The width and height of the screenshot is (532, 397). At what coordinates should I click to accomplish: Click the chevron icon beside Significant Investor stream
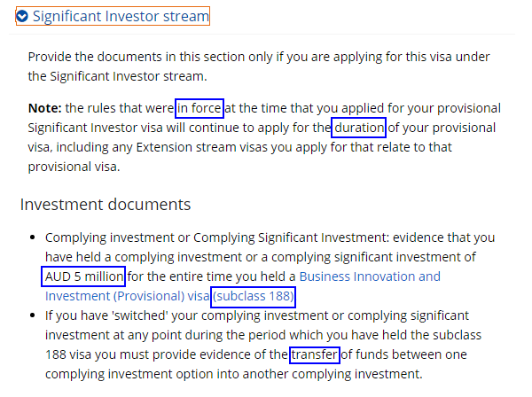pyautogui.click(x=23, y=16)
